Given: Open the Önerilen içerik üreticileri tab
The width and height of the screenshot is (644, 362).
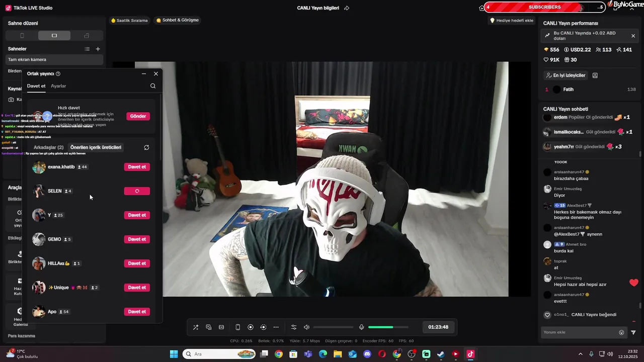Looking at the screenshot, I should 96,147.
